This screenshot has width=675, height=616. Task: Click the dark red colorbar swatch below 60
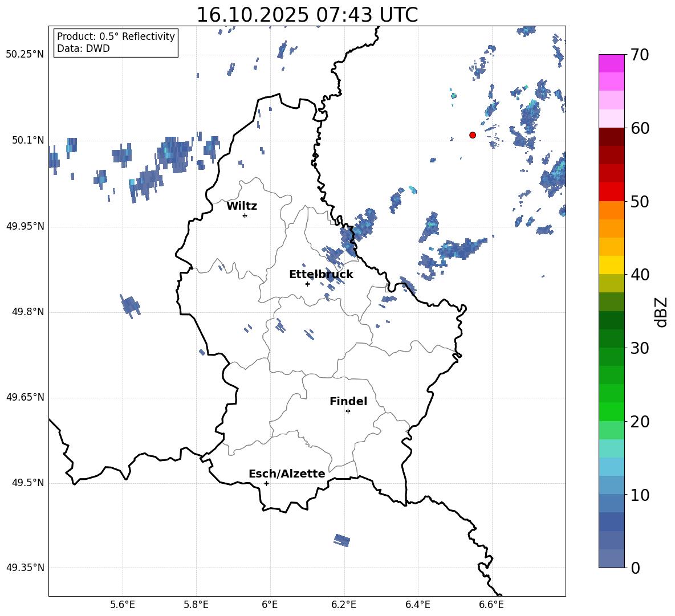[612, 137]
